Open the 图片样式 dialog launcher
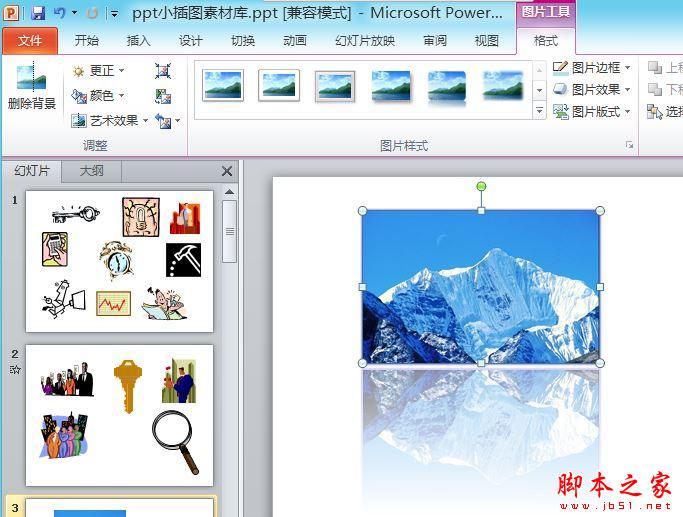This screenshot has height=517, width=683. (629, 145)
